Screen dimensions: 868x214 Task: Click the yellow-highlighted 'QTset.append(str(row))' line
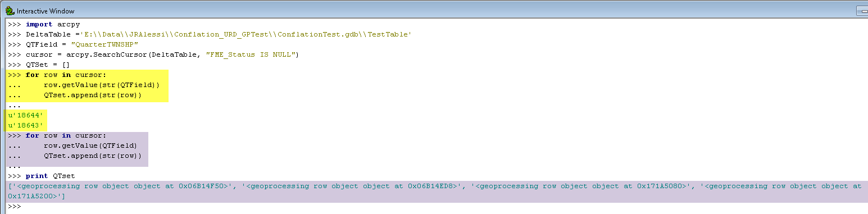[x=93, y=95]
